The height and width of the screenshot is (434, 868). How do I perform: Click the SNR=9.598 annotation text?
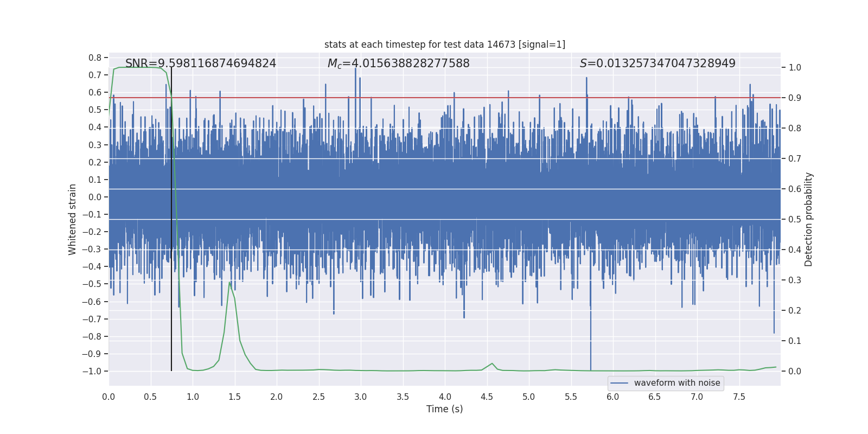(201, 63)
